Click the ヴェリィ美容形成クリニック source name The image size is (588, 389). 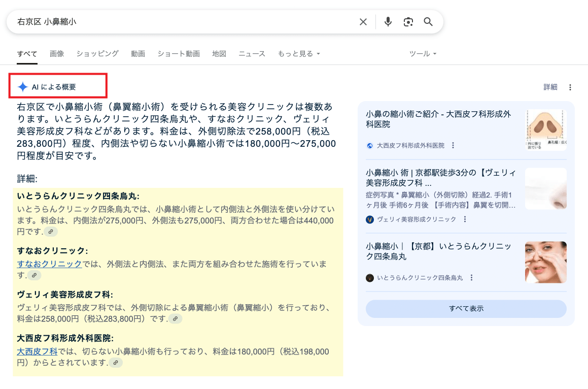[417, 219]
